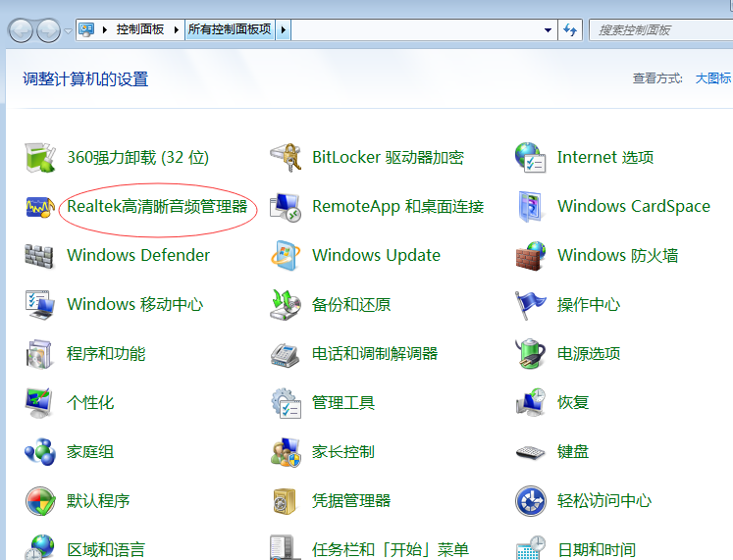Click the Back navigation arrow button

click(21, 30)
